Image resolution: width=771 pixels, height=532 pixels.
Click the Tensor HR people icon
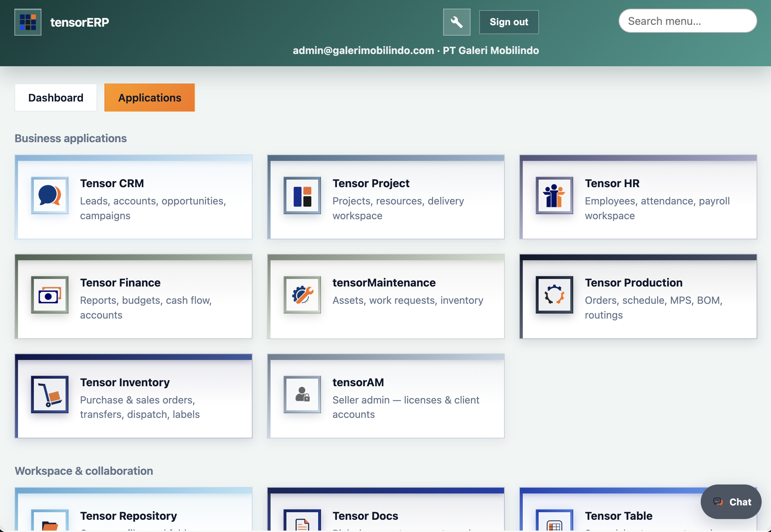click(x=554, y=195)
